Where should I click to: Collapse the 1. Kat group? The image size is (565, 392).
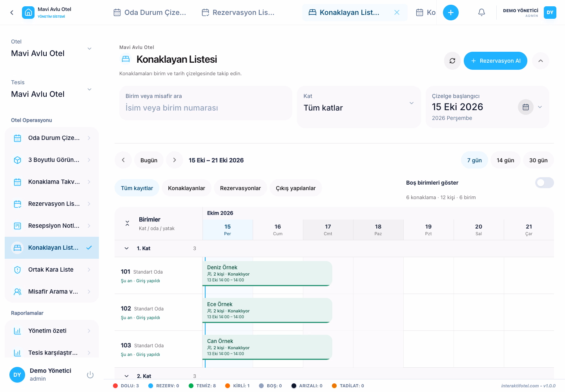[126, 249]
